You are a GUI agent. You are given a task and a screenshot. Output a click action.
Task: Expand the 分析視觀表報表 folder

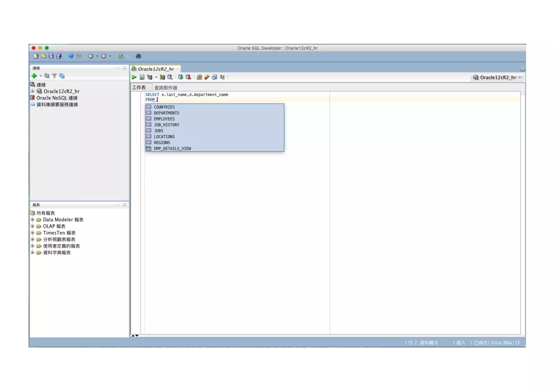33,239
